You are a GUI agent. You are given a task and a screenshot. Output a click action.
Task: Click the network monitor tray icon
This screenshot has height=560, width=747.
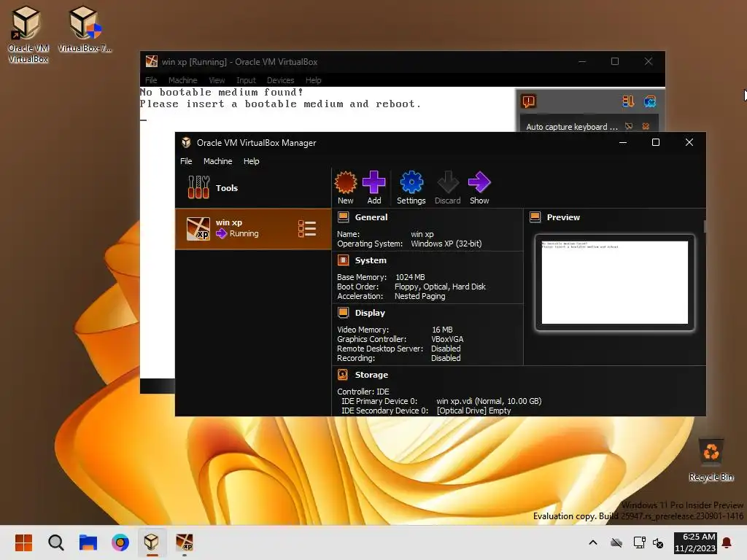coord(639,542)
